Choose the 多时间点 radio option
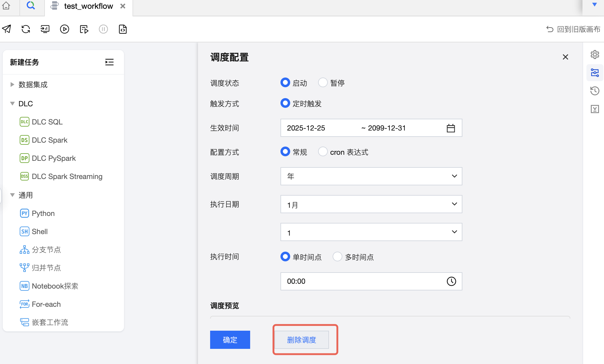Screen dimensions: 604x364 click(337, 257)
